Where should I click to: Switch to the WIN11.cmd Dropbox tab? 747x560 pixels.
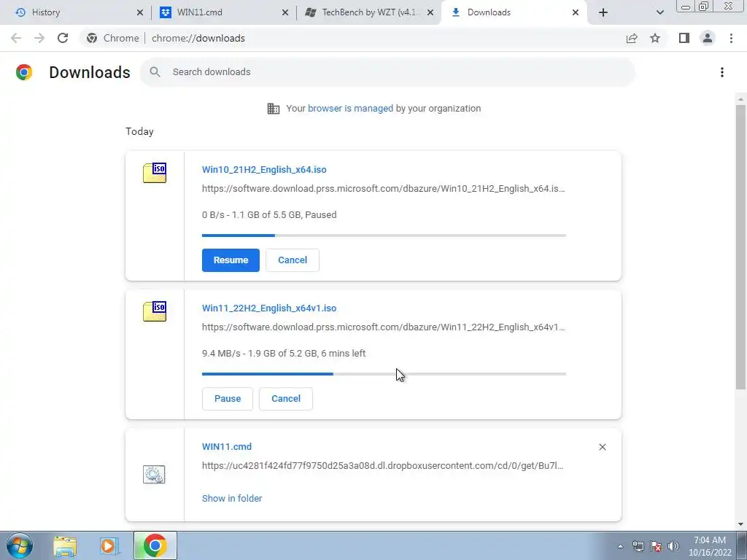[x=223, y=12]
